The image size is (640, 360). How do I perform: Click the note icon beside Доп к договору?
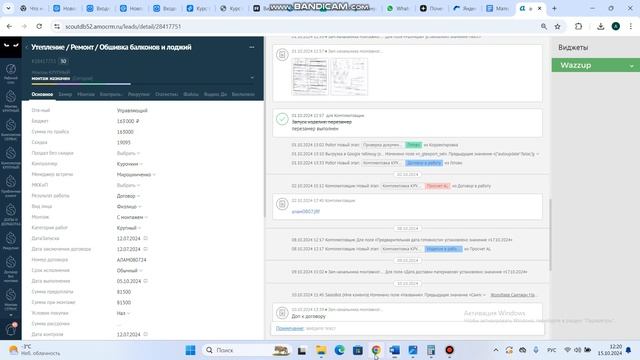pyautogui.click(x=282, y=313)
